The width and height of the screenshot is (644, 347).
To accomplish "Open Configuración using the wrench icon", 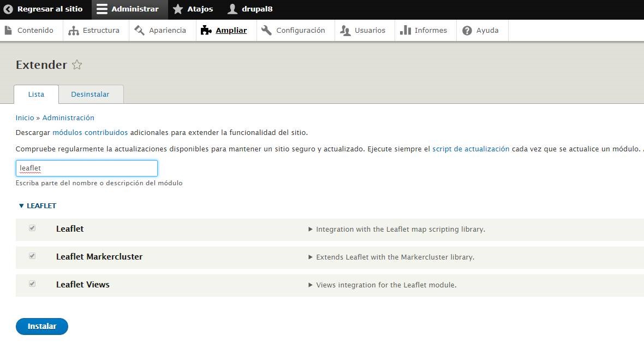I will pyautogui.click(x=266, y=30).
